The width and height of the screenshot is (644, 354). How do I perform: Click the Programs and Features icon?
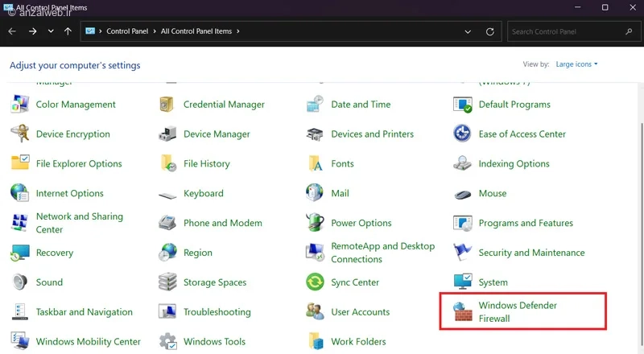click(x=462, y=223)
